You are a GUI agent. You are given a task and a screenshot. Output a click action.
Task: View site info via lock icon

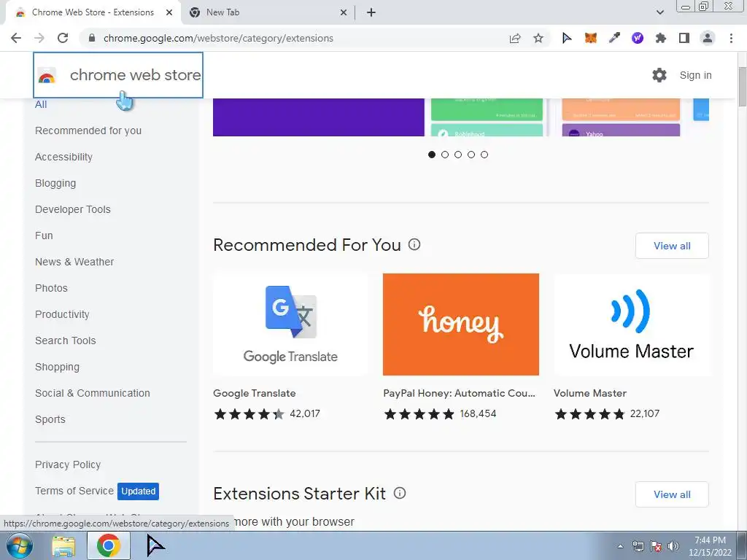click(x=92, y=38)
